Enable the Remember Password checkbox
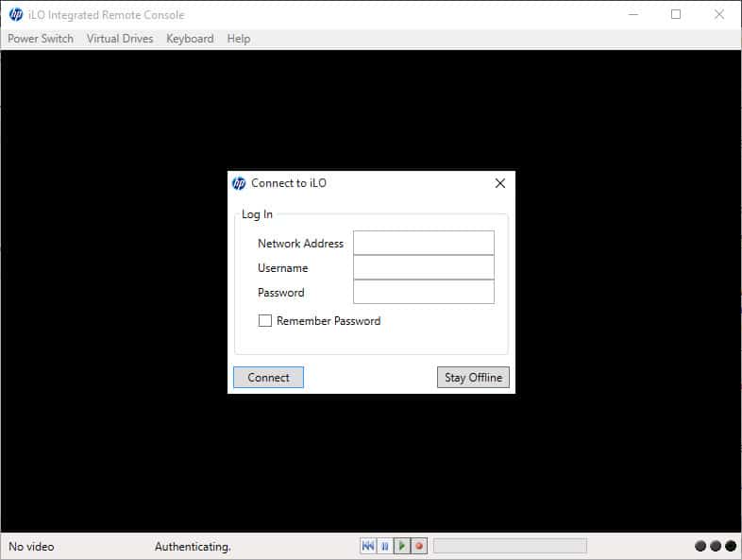This screenshot has height=560, width=742. [265, 320]
